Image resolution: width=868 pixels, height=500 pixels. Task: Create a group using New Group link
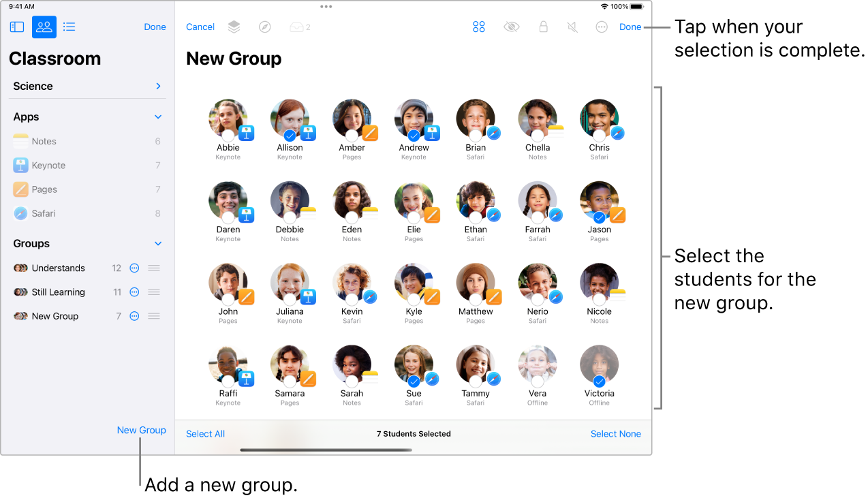[141, 430]
